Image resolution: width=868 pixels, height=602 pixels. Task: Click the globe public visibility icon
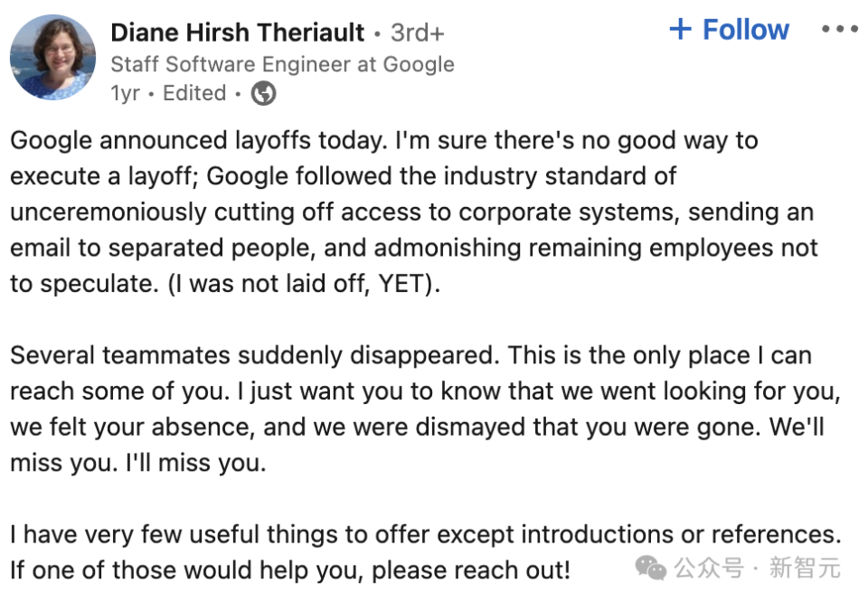263,93
